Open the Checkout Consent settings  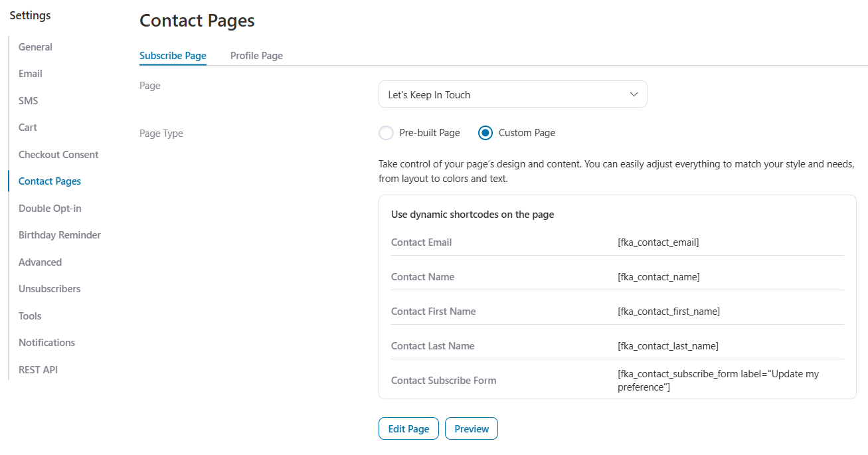coord(58,154)
